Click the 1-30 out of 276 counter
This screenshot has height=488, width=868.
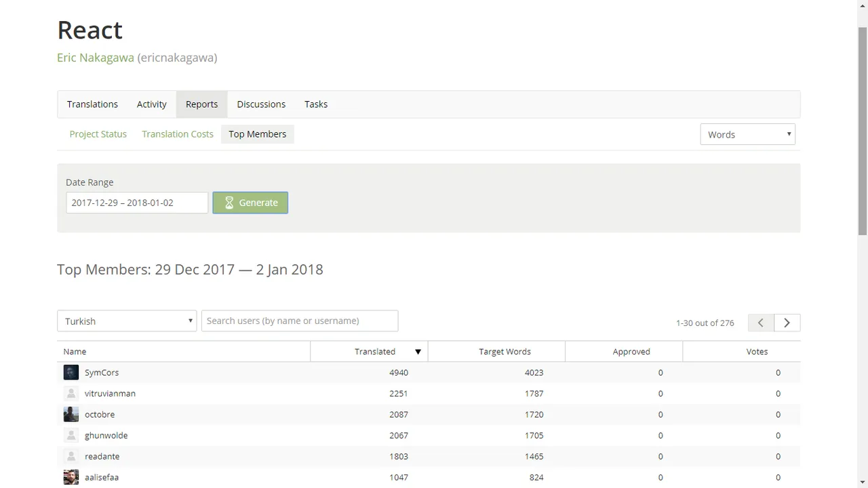coord(705,323)
